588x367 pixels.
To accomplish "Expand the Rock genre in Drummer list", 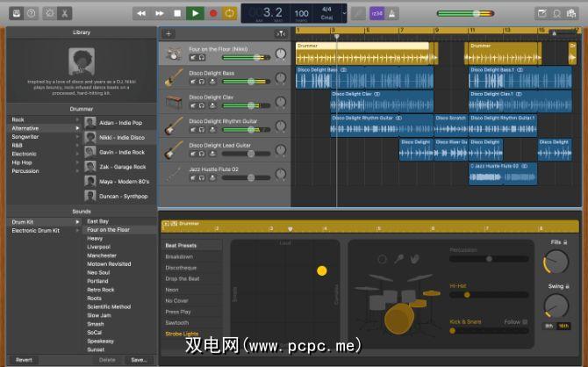I will pyautogui.click(x=77, y=119).
